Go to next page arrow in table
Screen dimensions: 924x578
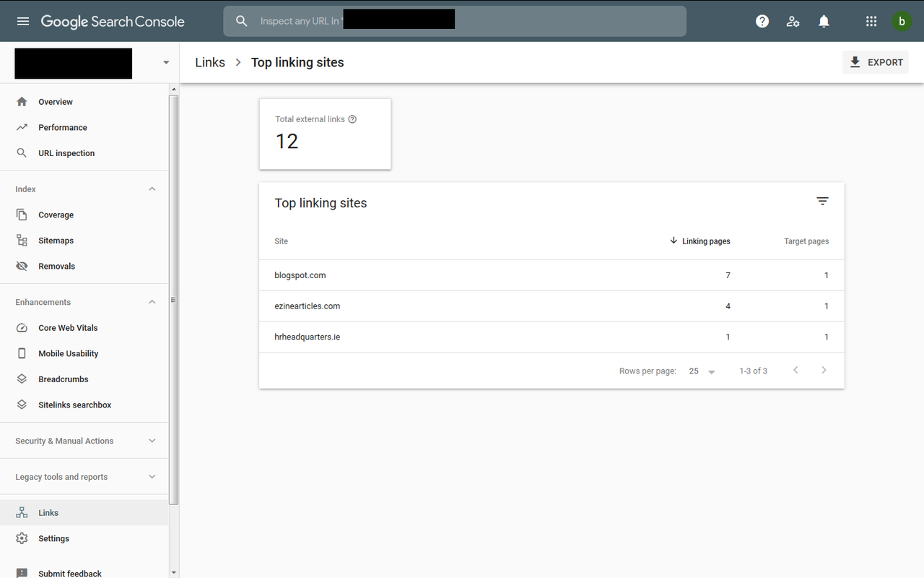pos(824,370)
